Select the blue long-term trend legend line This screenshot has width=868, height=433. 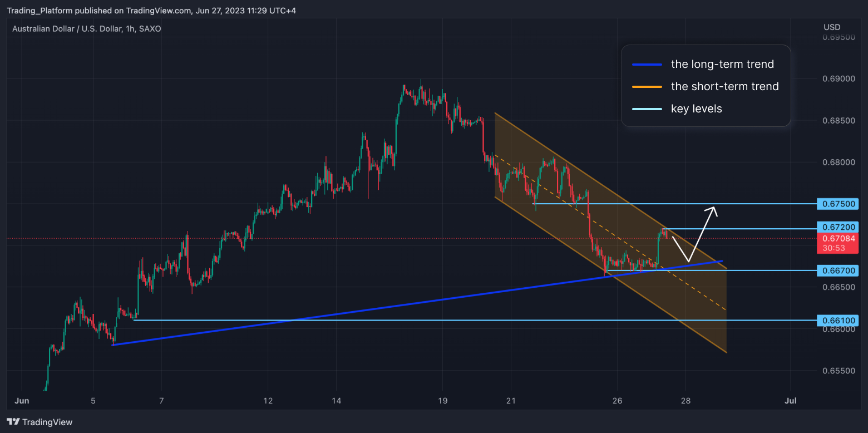[647, 65]
